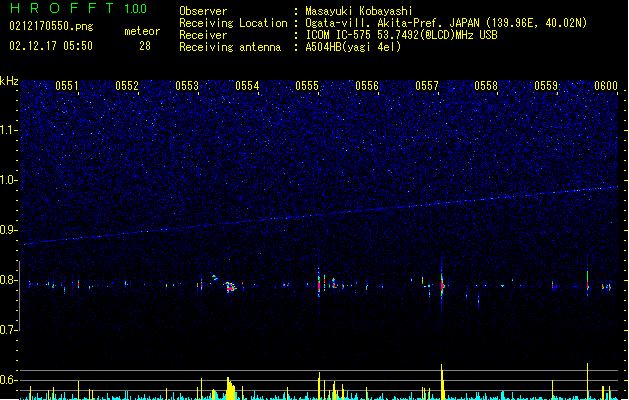This screenshot has width=629, height=400.
Task: Click the 0.6 kHz axis label
Action: 8,380
